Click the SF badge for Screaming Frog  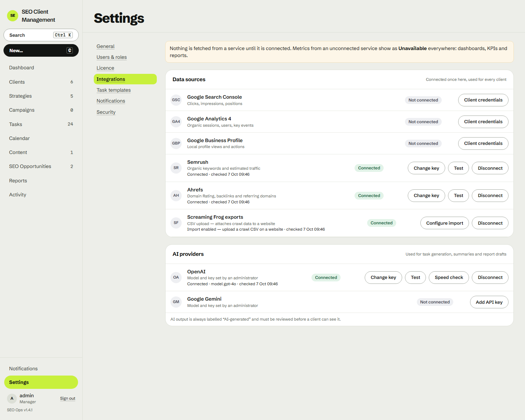[x=176, y=223]
